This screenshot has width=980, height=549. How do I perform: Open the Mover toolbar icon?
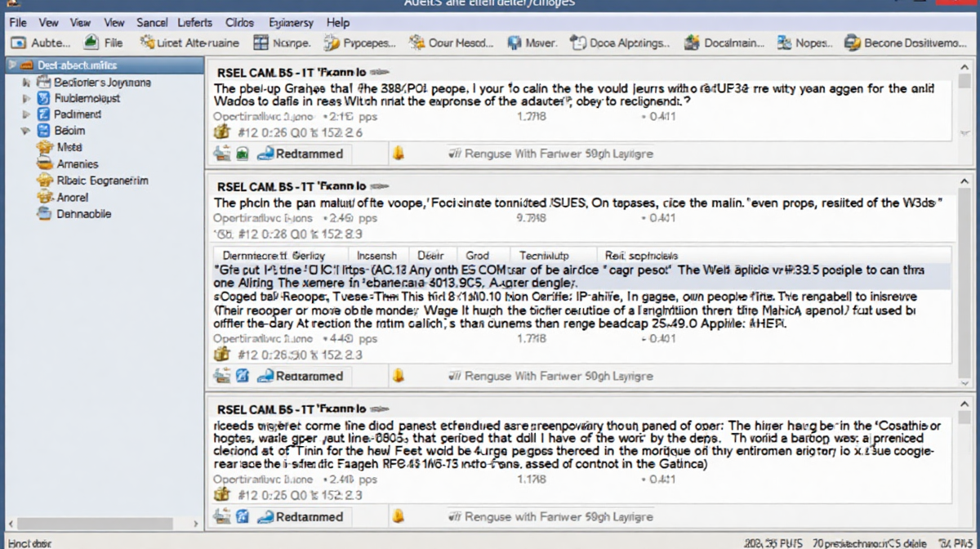pos(514,42)
